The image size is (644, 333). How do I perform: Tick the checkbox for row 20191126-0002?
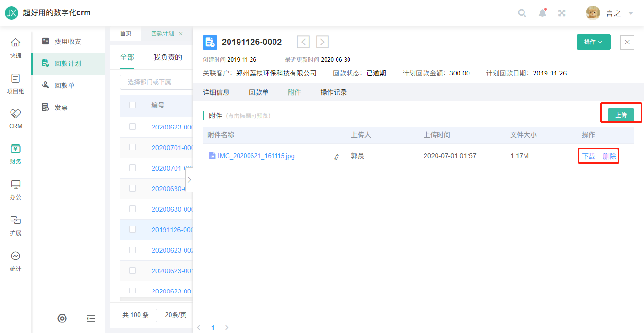(x=132, y=229)
